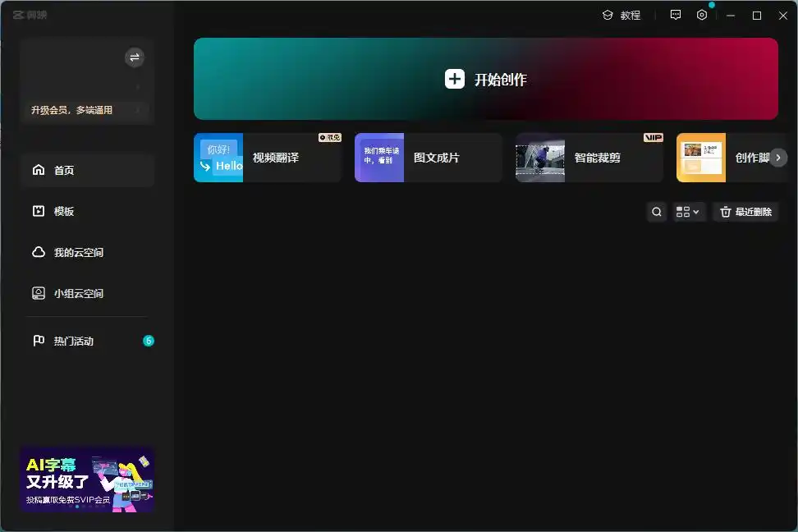
Task: Open 最近删除 recently deleted
Action: coord(745,212)
